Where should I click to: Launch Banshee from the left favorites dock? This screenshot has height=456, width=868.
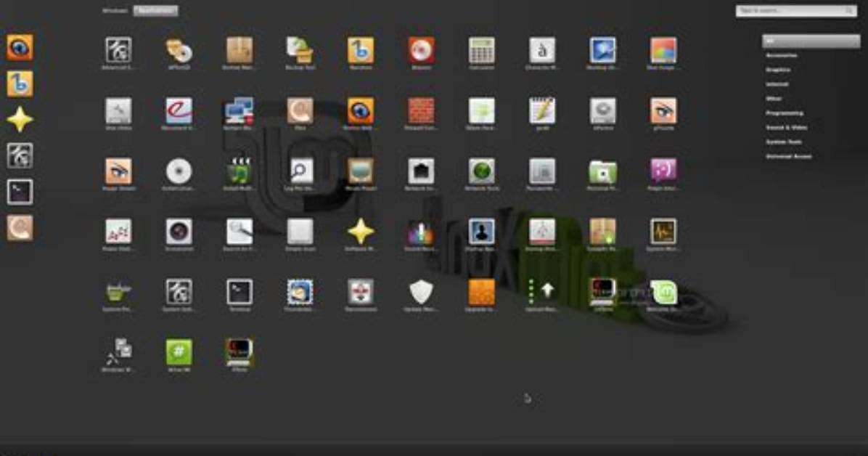tap(20, 84)
